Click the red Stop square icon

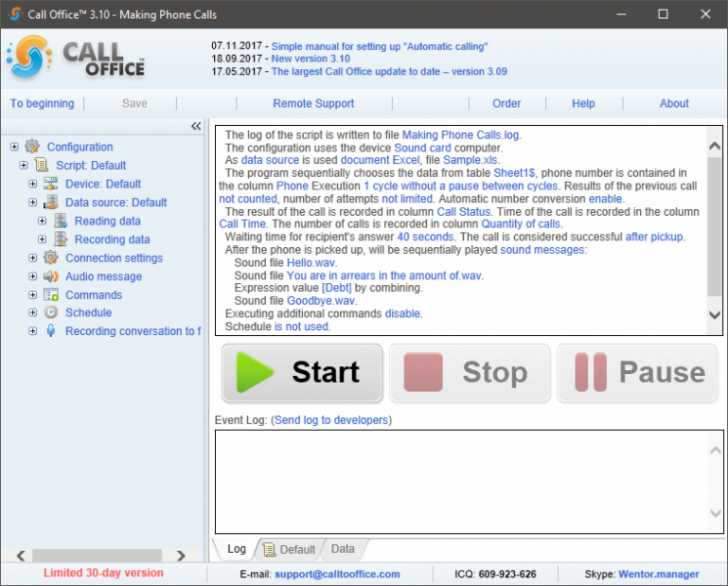pyautogui.click(x=423, y=372)
